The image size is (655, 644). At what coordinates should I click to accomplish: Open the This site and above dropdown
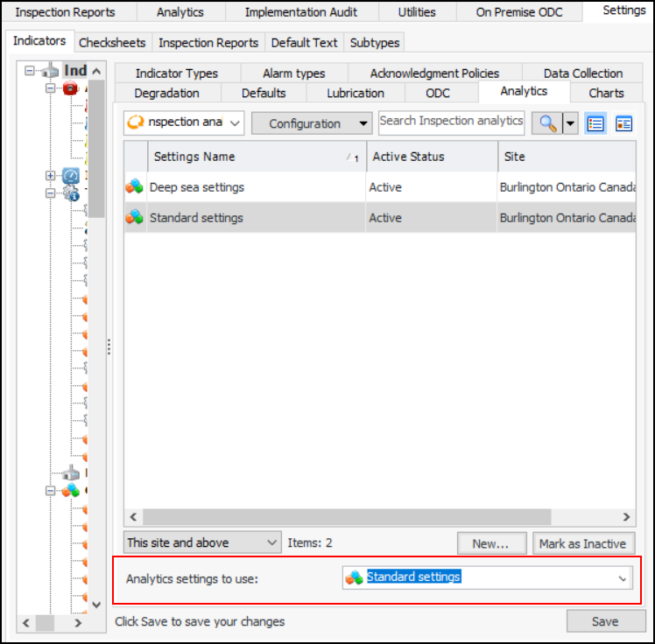202,542
